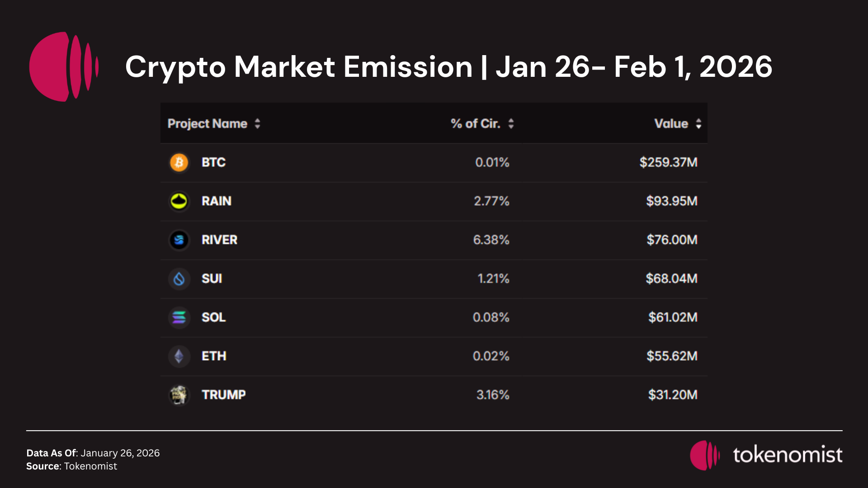The image size is (868, 488).
Task: Click the SUI droplet icon
Action: point(179,279)
